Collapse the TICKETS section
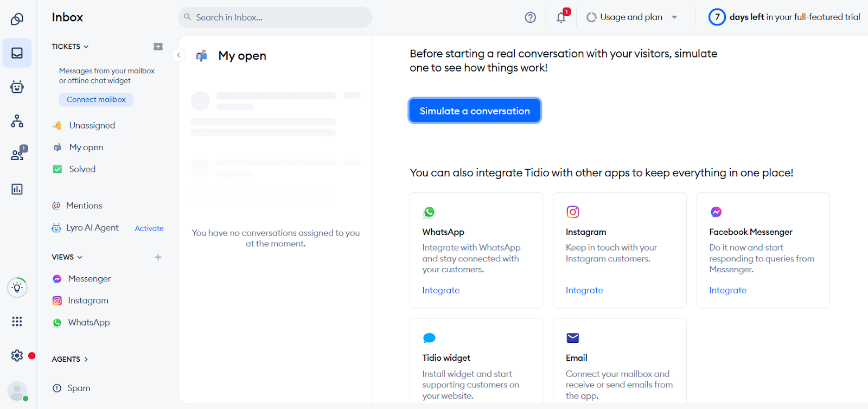Image resolution: width=868 pixels, height=409 pixels. click(x=70, y=47)
